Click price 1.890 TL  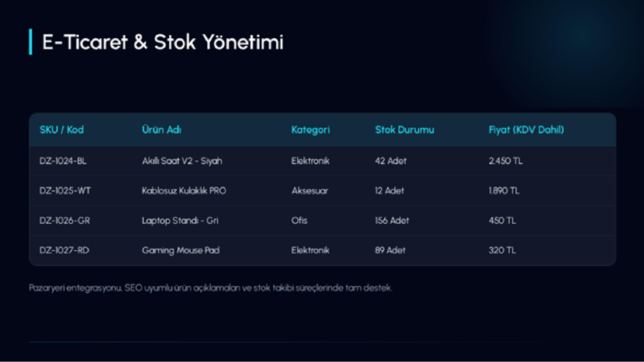[504, 191]
